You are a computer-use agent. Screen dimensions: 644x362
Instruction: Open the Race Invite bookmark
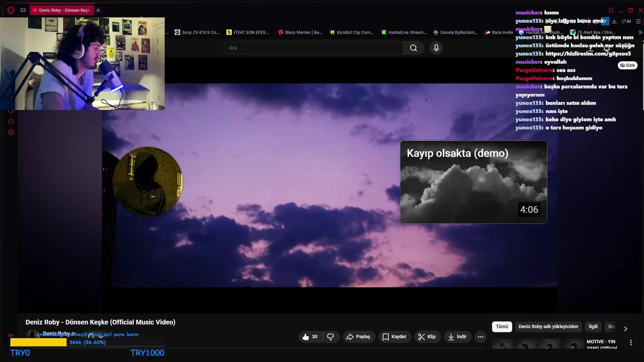pyautogui.click(x=499, y=32)
